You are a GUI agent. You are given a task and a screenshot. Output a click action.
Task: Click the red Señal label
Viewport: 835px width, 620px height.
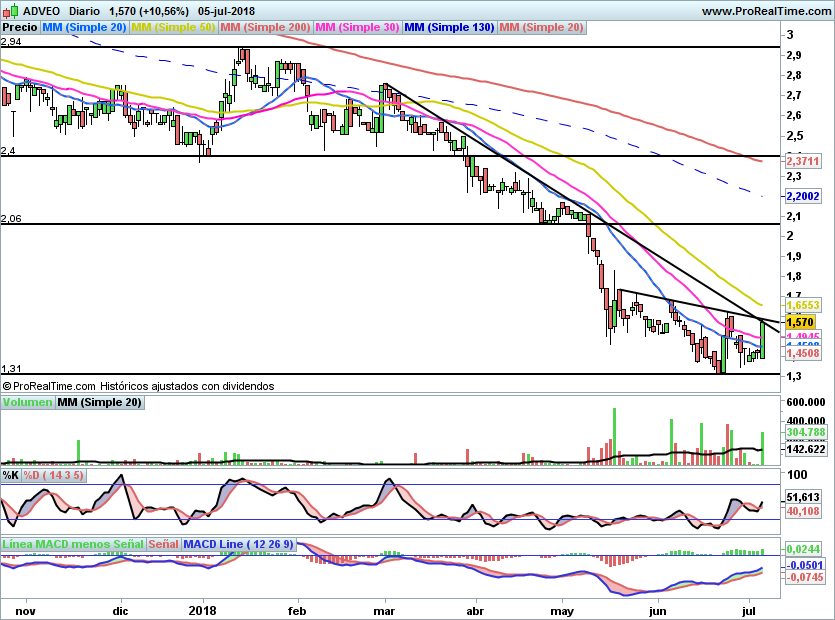coord(163,544)
